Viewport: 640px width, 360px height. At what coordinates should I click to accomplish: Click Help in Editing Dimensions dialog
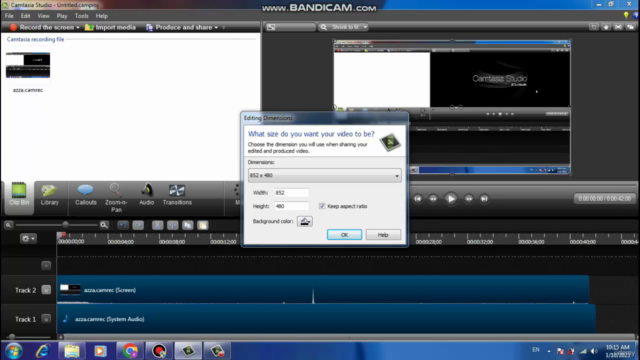[x=383, y=235]
